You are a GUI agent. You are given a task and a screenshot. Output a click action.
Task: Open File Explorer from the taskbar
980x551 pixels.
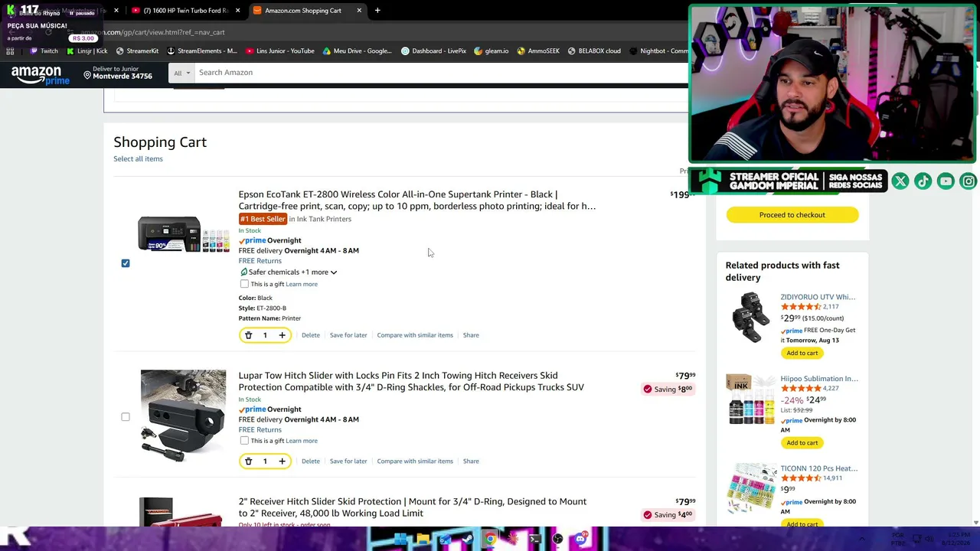click(423, 540)
